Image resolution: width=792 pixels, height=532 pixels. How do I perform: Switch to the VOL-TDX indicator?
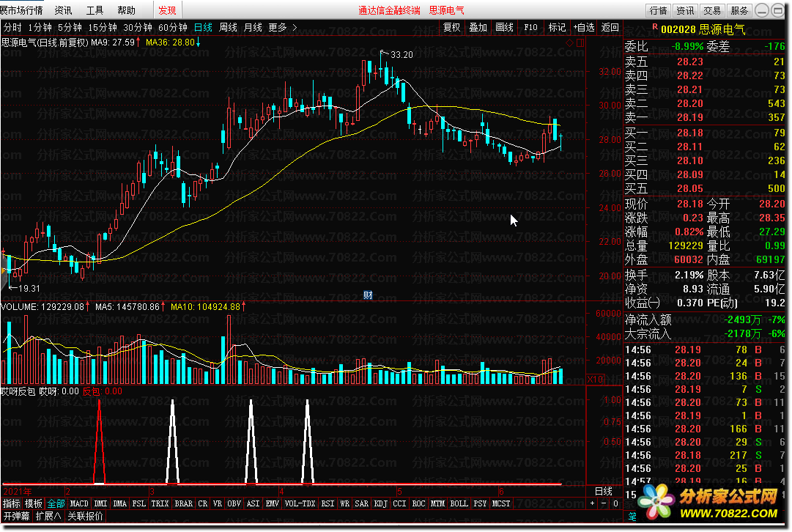(x=300, y=503)
